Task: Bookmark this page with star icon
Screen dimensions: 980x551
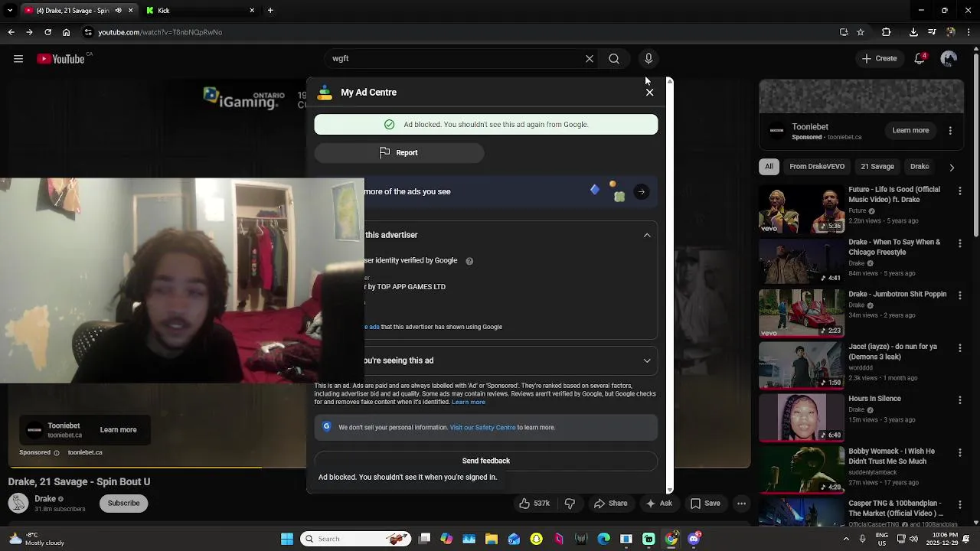Action: click(x=861, y=32)
